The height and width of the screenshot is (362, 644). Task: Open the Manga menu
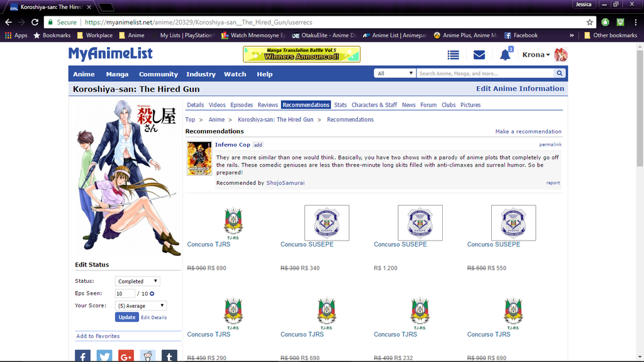[x=117, y=74]
